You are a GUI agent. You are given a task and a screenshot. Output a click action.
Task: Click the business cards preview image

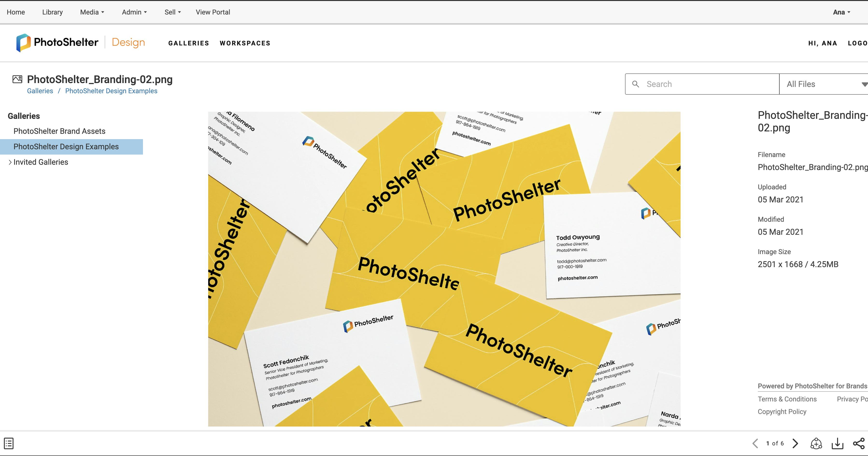[444, 269]
